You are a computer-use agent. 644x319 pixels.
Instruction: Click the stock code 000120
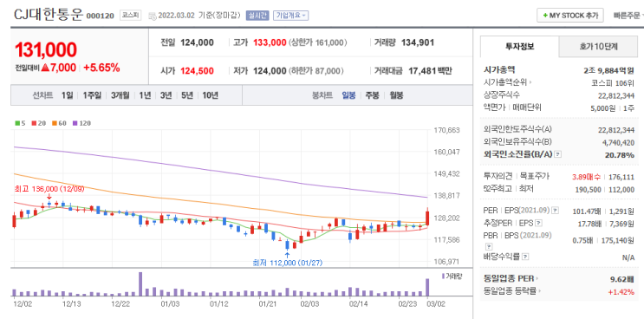[100, 16]
